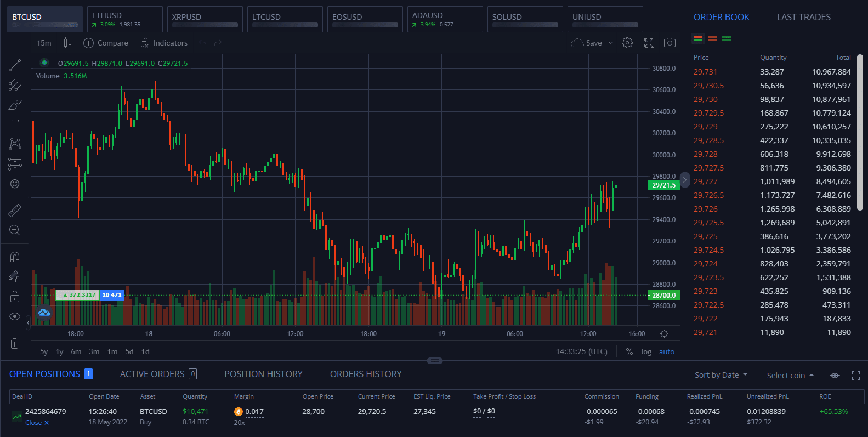Switch to the LAST TRADES tab
The height and width of the screenshot is (437, 868).
[803, 18]
